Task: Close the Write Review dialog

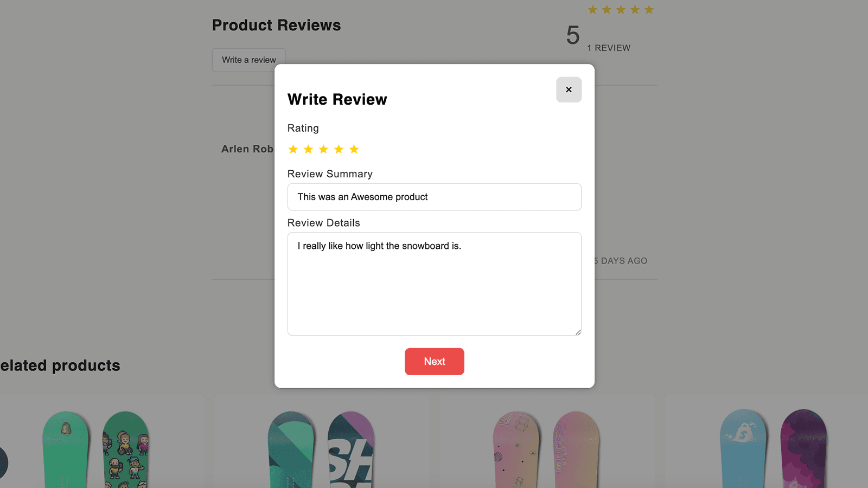Action: click(569, 89)
